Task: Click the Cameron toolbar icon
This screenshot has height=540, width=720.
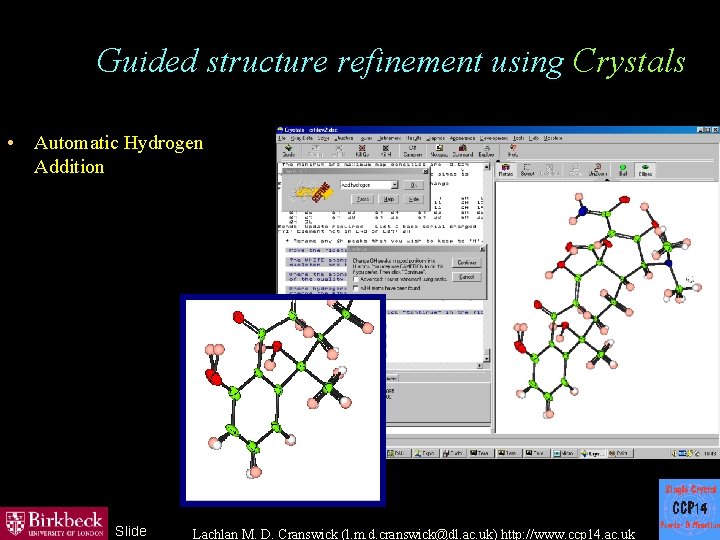Action: tap(412, 150)
